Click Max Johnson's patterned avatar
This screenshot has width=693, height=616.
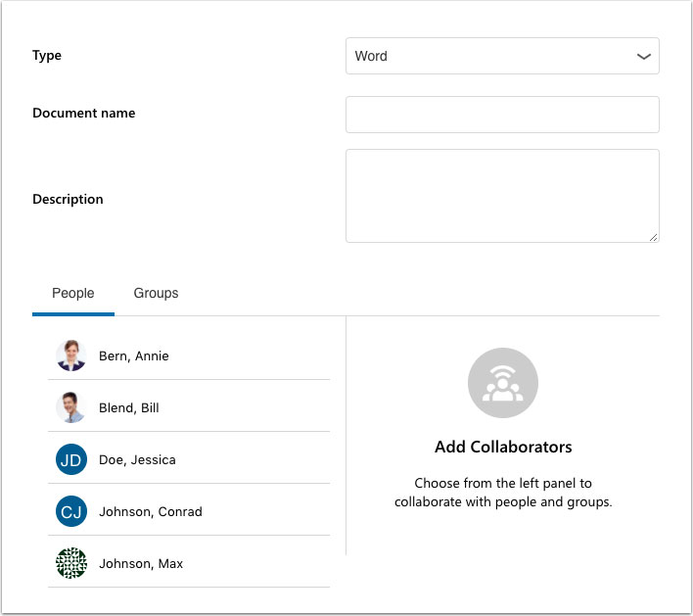point(71,563)
